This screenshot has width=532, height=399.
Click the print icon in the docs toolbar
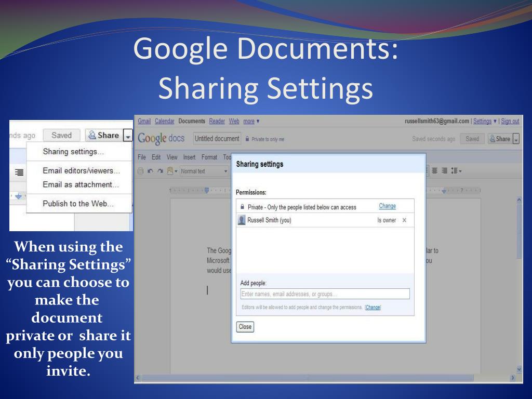click(140, 171)
